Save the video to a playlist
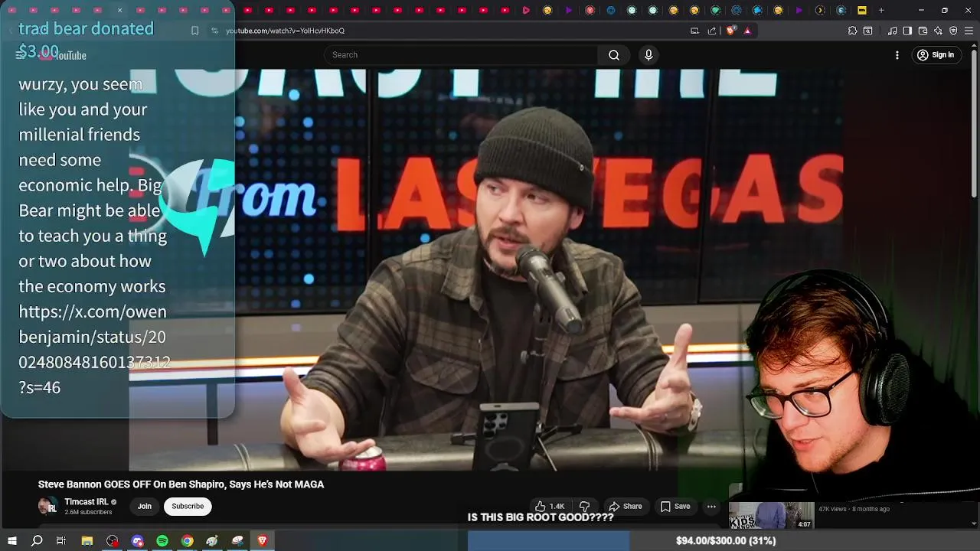Viewport: 980px width, 551px height. click(675, 506)
